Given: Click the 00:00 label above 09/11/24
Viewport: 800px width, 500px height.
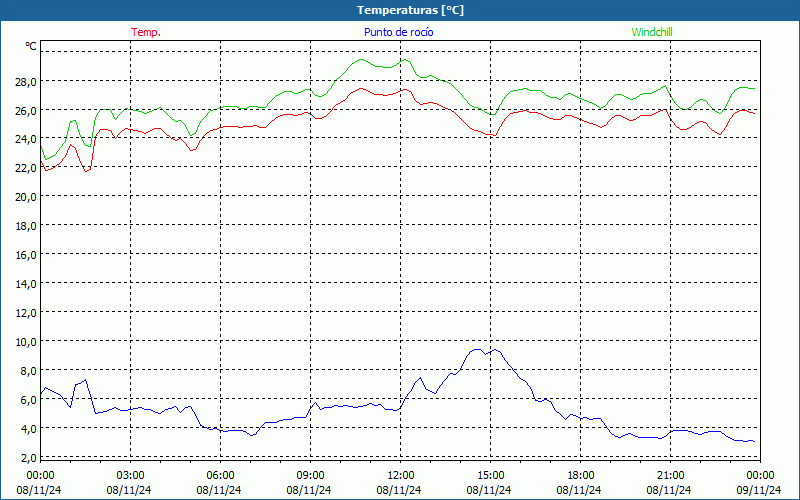Looking at the screenshot, I should tap(760, 476).
